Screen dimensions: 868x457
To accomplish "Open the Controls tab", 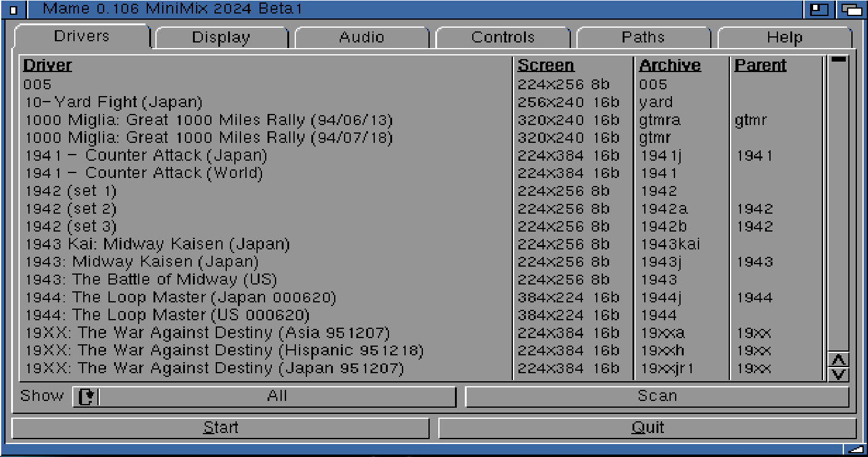I will click(x=503, y=38).
